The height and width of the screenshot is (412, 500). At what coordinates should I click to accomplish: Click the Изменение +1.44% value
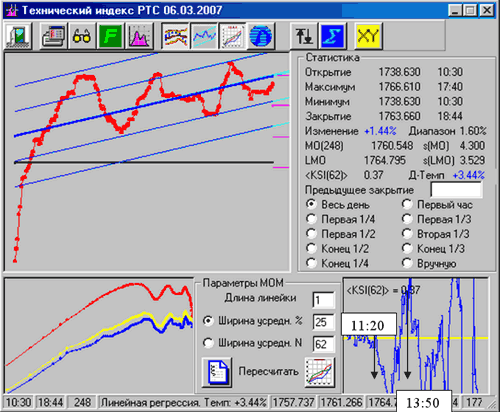(380, 131)
